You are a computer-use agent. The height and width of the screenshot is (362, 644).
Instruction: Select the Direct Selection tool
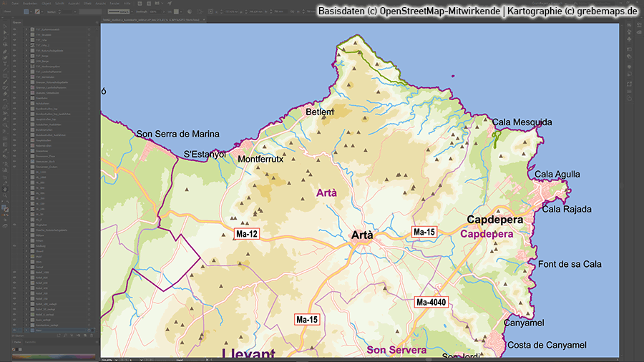[x=5, y=33]
